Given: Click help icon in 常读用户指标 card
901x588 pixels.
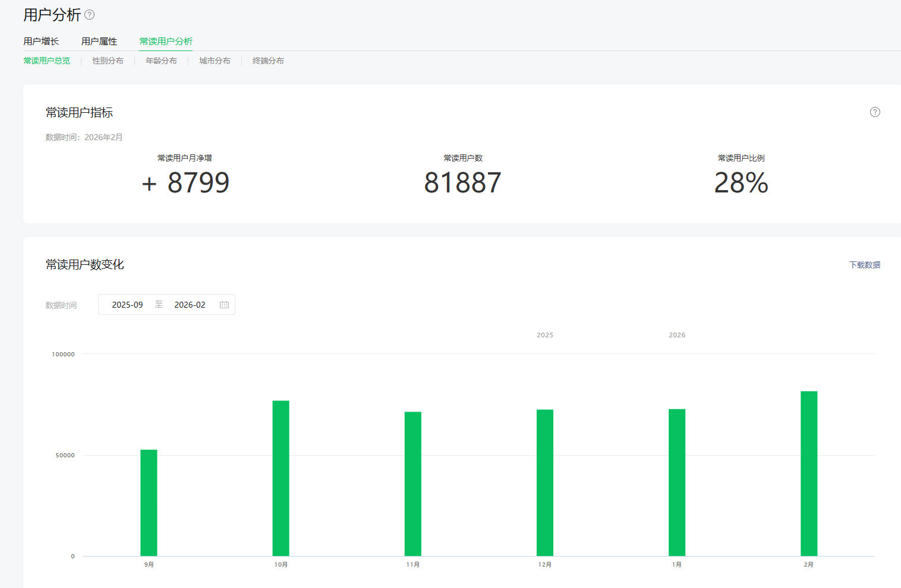Looking at the screenshot, I should tap(875, 112).
